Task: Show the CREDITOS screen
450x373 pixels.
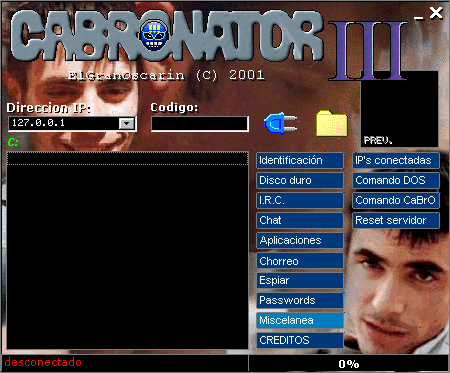Action: click(x=300, y=340)
